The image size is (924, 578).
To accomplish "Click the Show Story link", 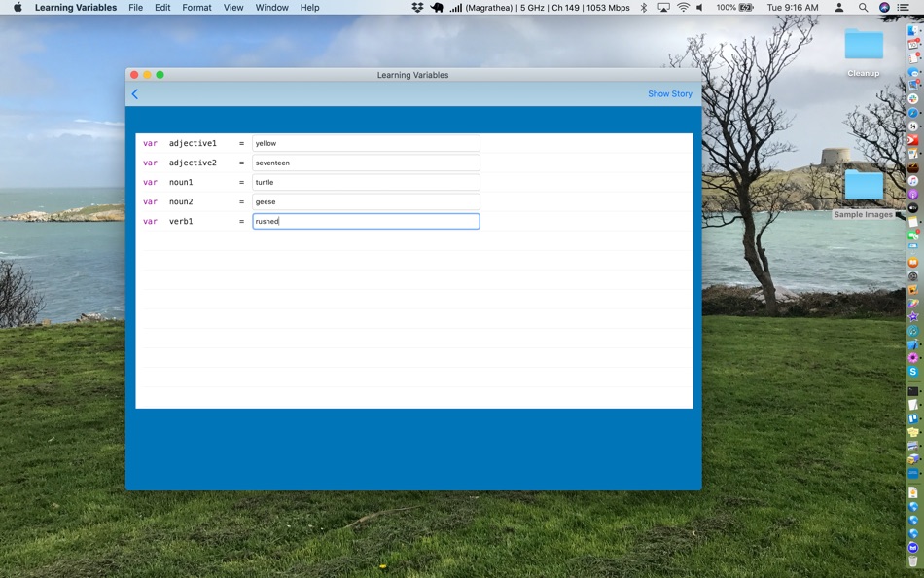I will (x=670, y=94).
